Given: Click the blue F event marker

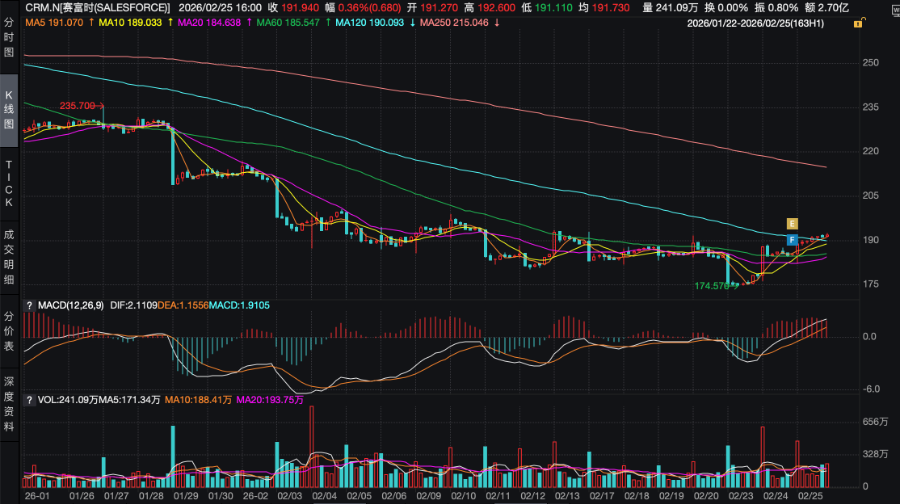Looking at the screenshot, I should coord(792,240).
